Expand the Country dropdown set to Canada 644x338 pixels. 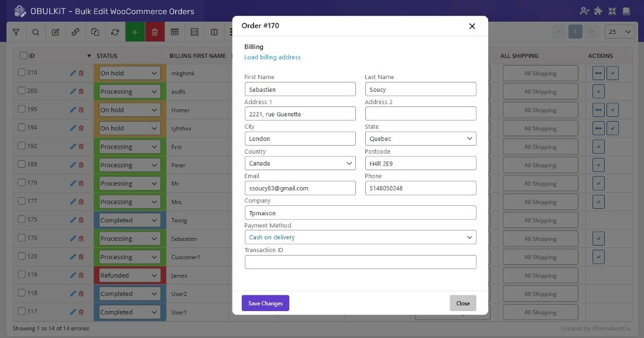point(300,163)
